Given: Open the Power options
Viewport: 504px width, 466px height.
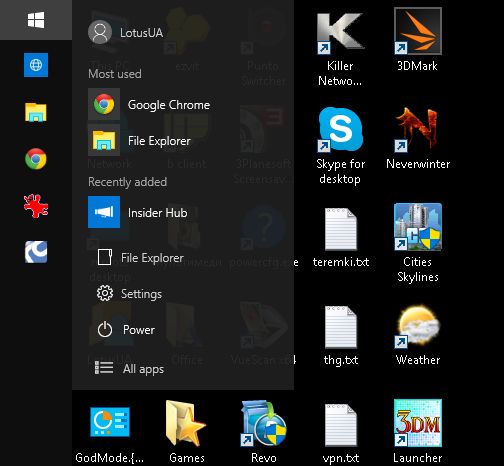Looking at the screenshot, I should pos(126,330).
